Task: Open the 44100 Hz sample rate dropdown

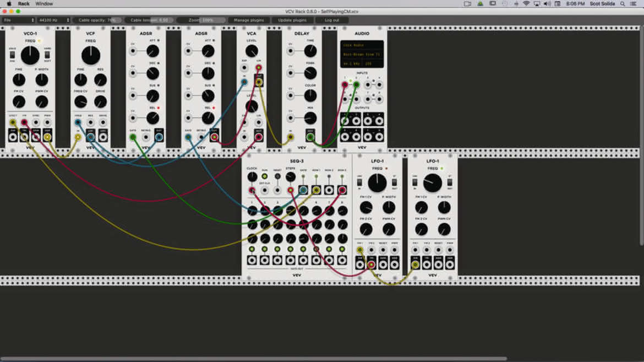Action: click(54, 20)
